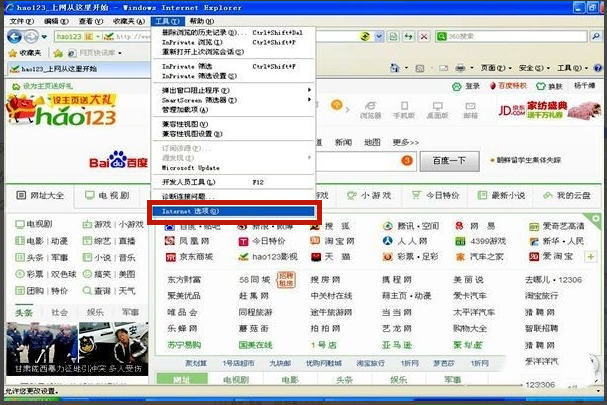
Task: Open the 网址大全 navigation tab
Action: [40, 196]
